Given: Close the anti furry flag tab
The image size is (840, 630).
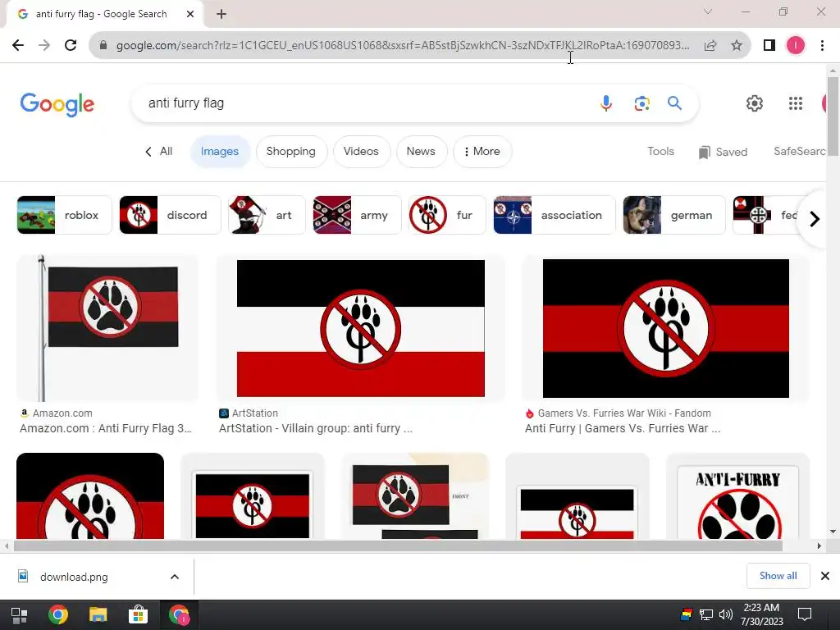Looking at the screenshot, I should point(190,14).
